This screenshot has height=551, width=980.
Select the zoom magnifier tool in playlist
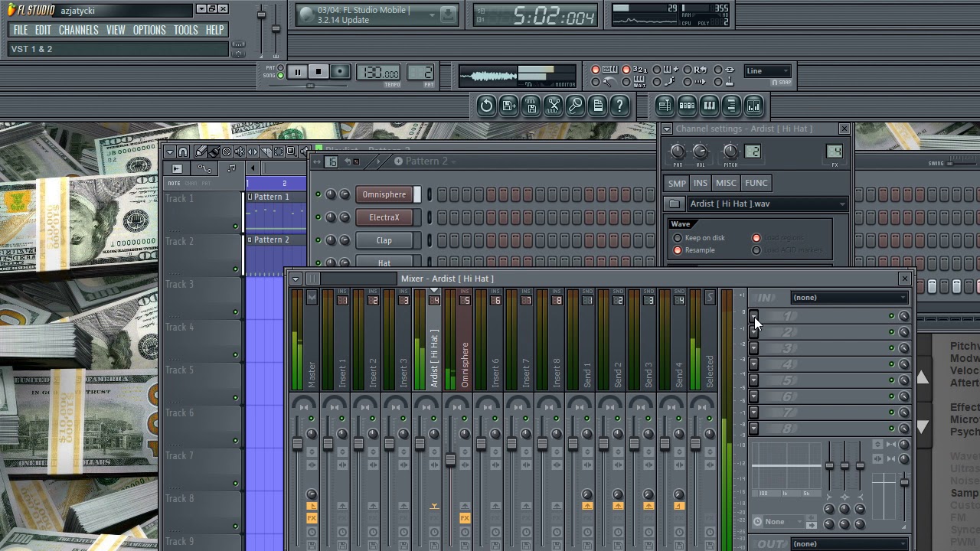coord(292,152)
